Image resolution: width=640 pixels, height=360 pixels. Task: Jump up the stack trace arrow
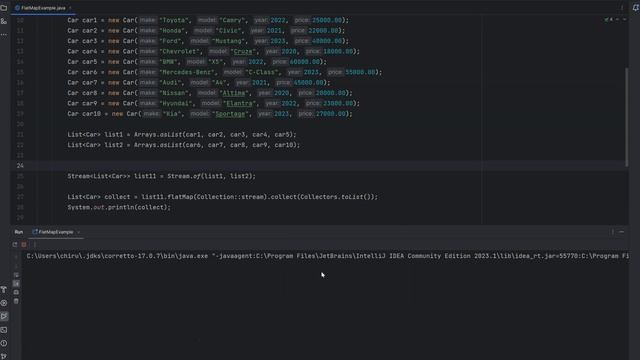click(x=16, y=257)
